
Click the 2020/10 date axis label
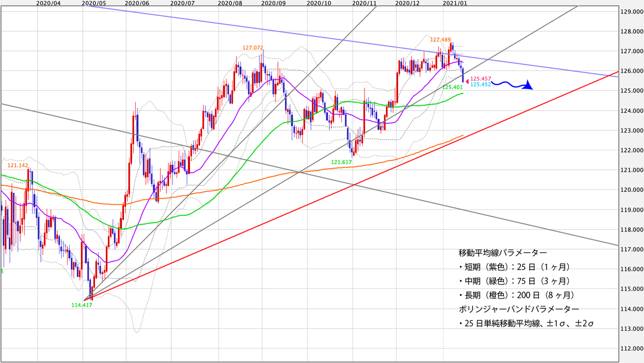[319, 3]
